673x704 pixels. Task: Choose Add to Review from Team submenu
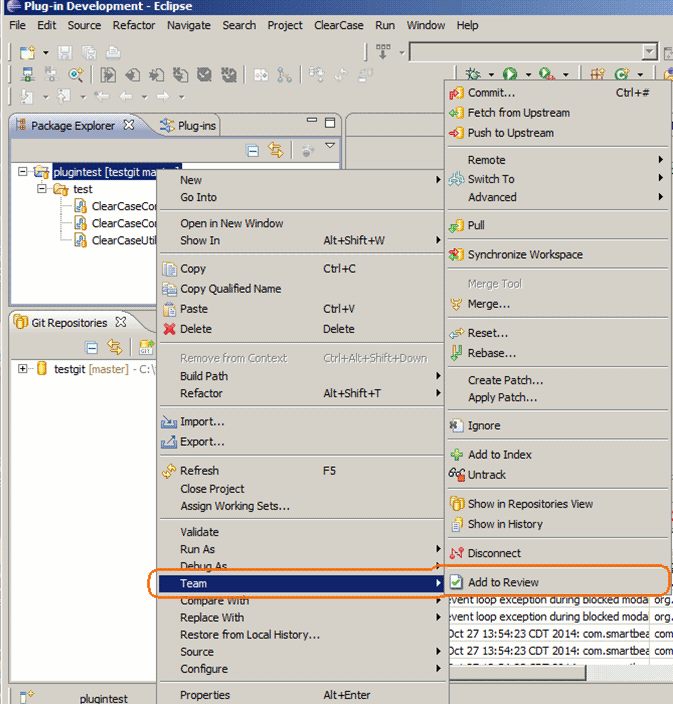[503, 582]
